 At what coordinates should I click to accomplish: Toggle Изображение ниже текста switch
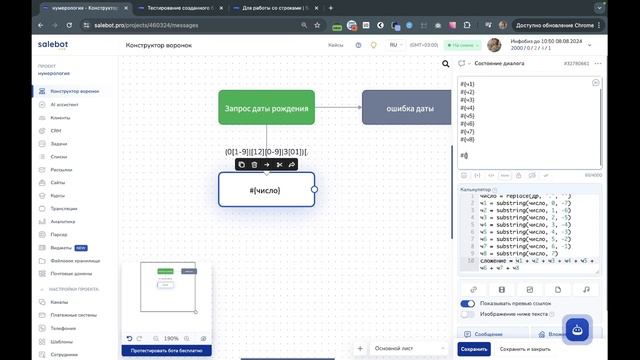[x=467, y=314]
